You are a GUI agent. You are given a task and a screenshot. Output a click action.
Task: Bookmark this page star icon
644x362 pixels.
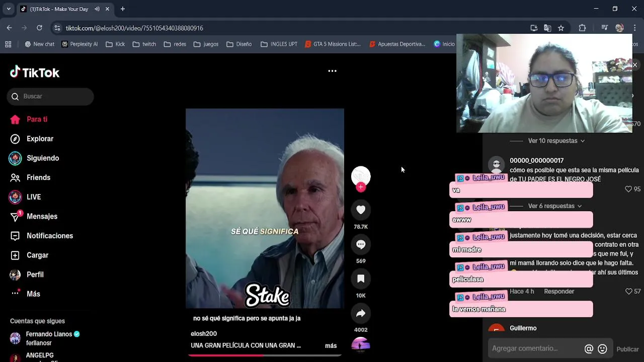pyautogui.click(x=561, y=28)
